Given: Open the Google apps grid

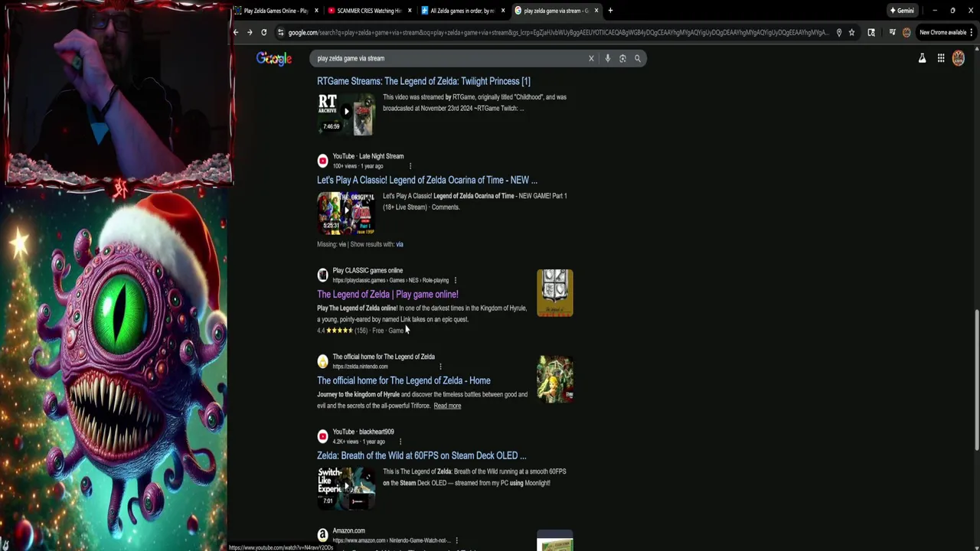Looking at the screenshot, I should [941, 58].
